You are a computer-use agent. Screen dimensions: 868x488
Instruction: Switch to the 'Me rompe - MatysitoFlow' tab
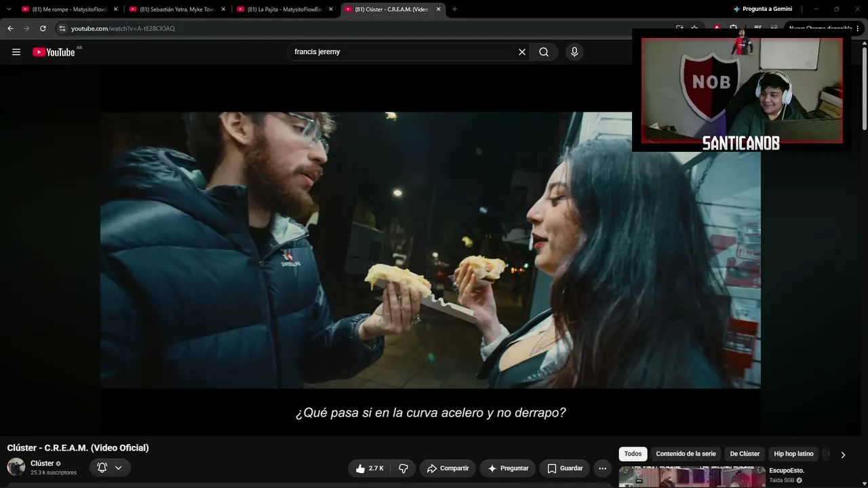coord(69,9)
